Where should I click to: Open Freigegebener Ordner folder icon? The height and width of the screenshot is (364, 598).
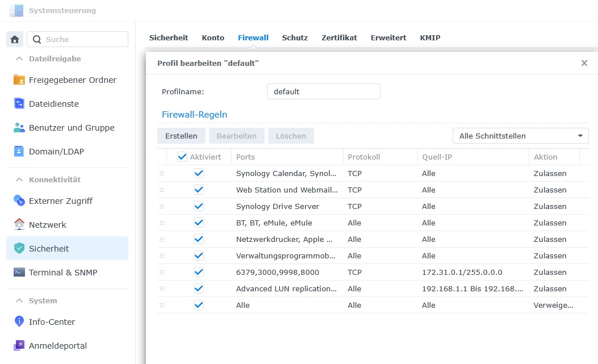(x=19, y=80)
